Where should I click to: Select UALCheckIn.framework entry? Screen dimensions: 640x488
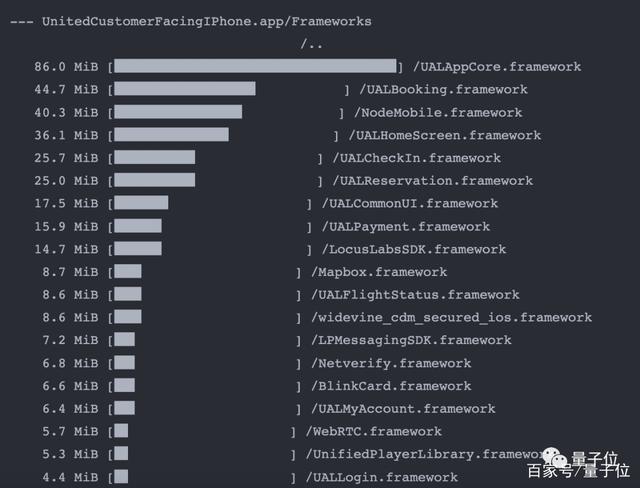(417, 158)
